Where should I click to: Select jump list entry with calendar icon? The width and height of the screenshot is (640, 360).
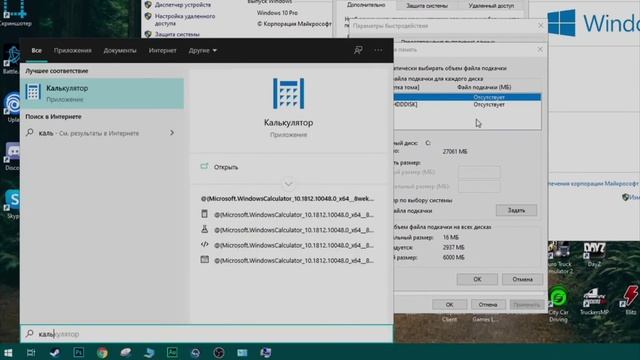click(x=288, y=260)
